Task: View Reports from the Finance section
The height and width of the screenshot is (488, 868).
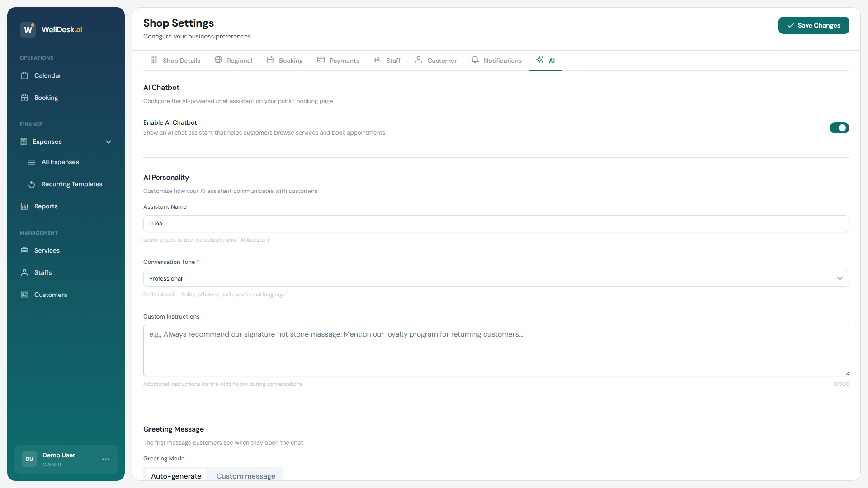Action: point(46,206)
